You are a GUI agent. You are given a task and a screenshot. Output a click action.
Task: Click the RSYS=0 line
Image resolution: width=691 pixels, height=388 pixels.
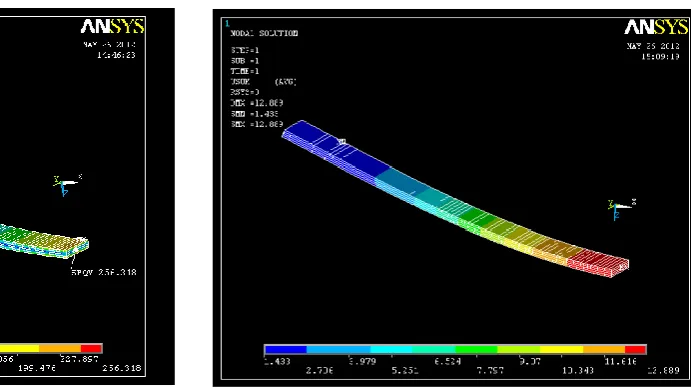[245, 92]
